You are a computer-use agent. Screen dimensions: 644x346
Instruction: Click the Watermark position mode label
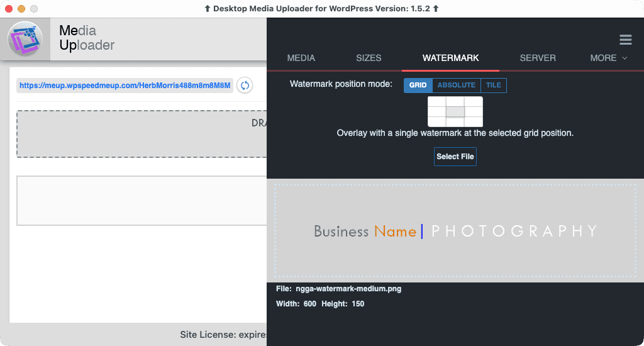coord(341,84)
